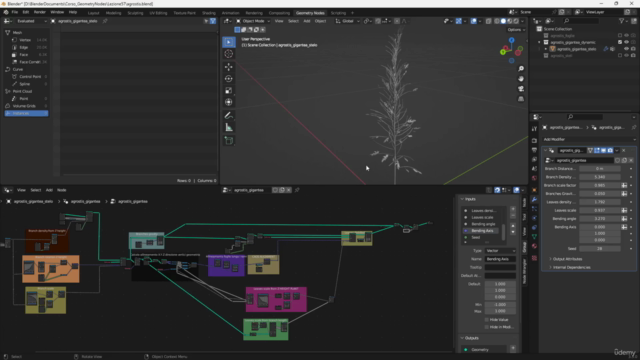Remove the modifier with X button

(624, 150)
